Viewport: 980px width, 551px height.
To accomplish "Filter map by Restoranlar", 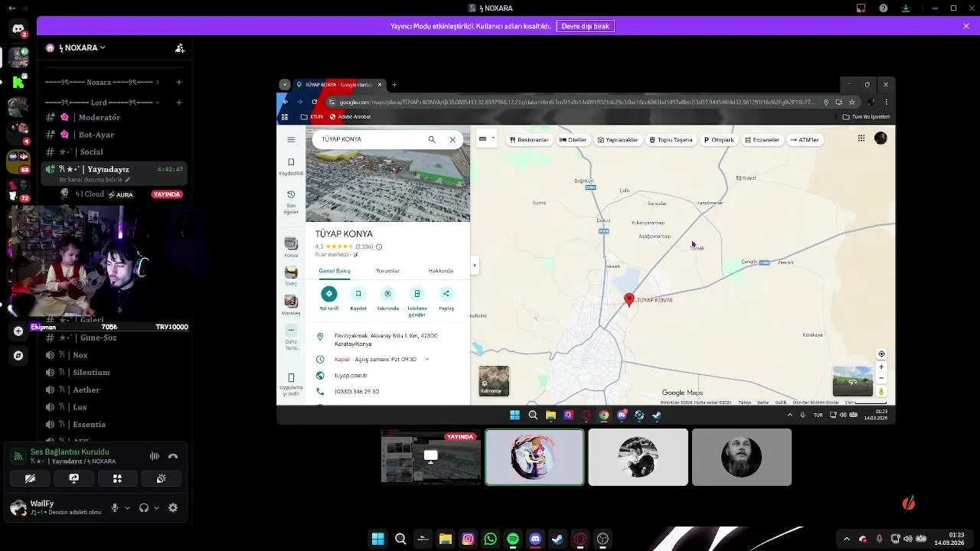I will pyautogui.click(x=528, y=140).
